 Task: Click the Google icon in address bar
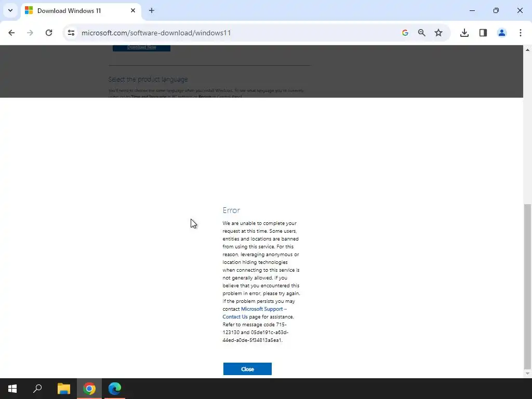[405, 33]
